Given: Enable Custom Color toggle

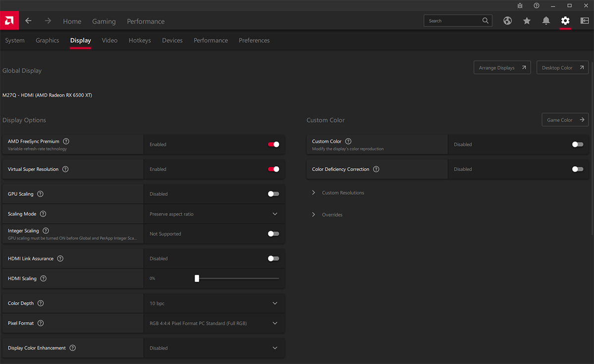Looking at the screenshot, I should click(x=577, y=144).
